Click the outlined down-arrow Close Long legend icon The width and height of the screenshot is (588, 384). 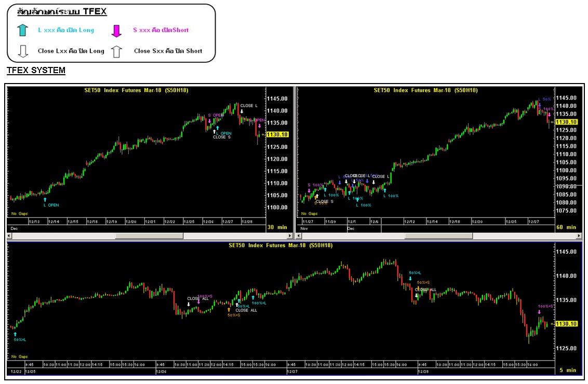pyautogui.click(x=23, y=51)
